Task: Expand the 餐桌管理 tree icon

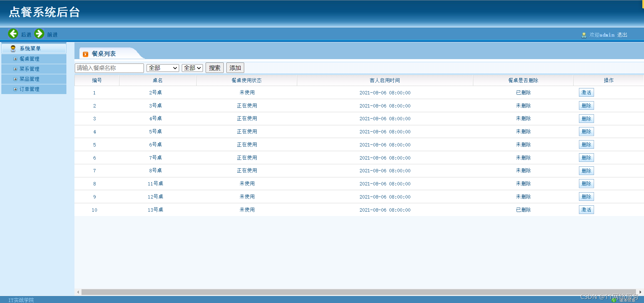Action: point(15,59)
